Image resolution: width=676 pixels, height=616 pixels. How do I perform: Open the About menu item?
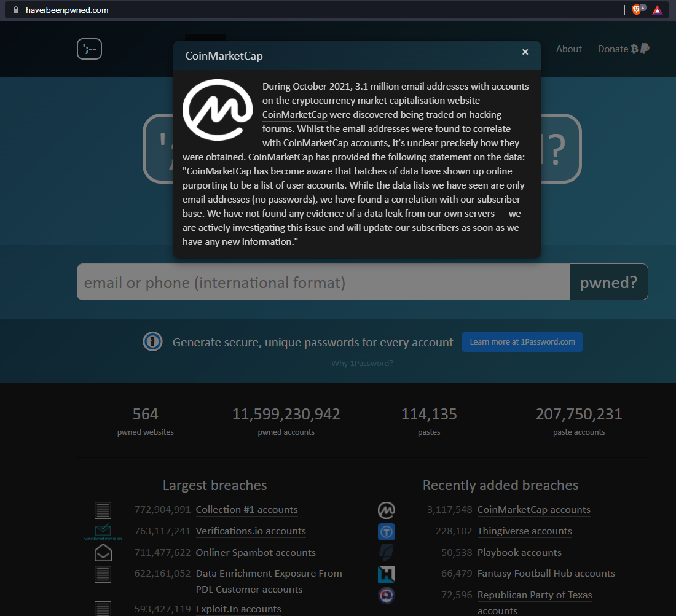[568, 49]
